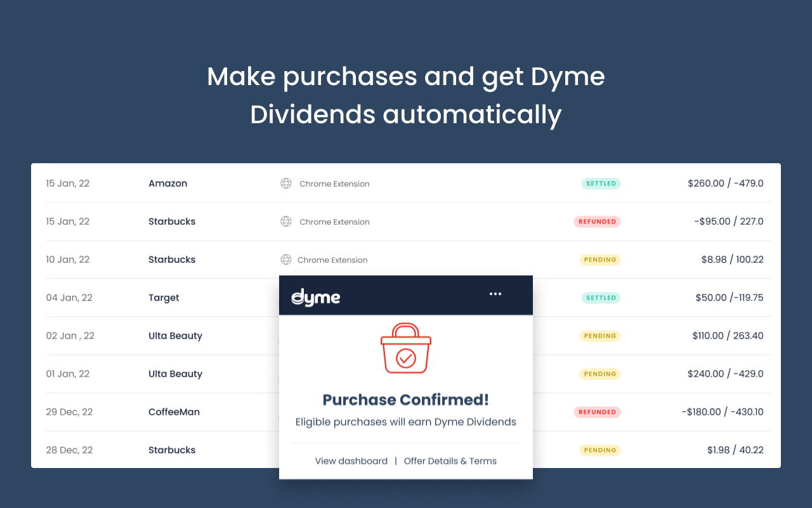Click Chrome Extension label in Amazon row
The width and height of the screenshot is (812, 508).
tap(334, 184)
